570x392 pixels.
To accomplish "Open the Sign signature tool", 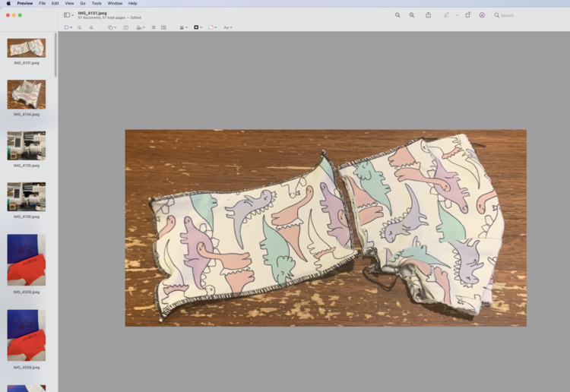I will pyautogui.click(x=139, y=27).
